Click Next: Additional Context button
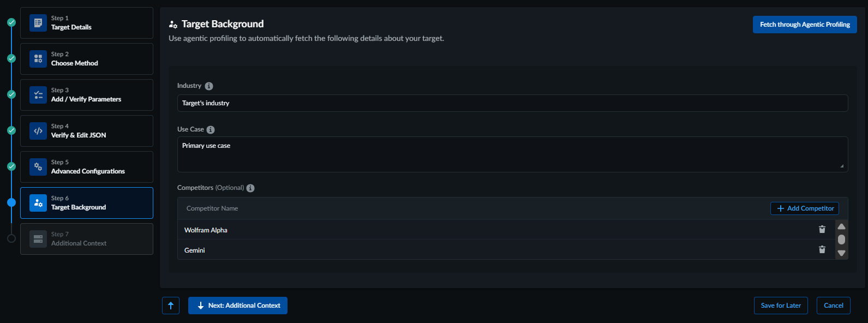Screen dimensions: 868x323 [238, 306]
